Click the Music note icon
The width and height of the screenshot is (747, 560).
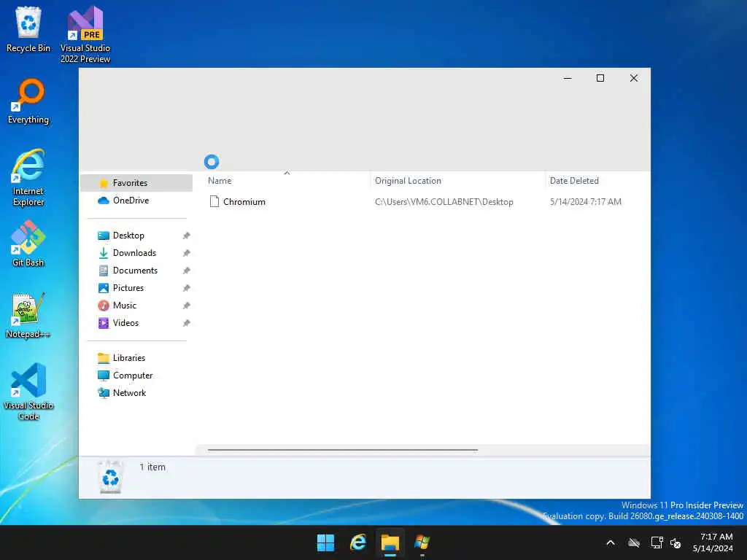[x=104, y=306]
